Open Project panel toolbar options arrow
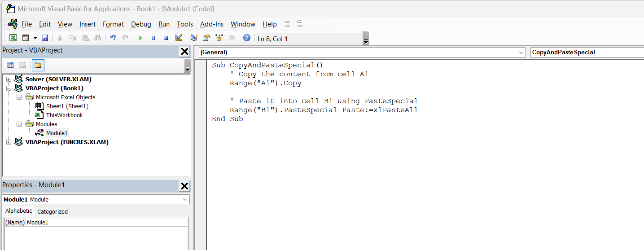 (x=188, y=66)
